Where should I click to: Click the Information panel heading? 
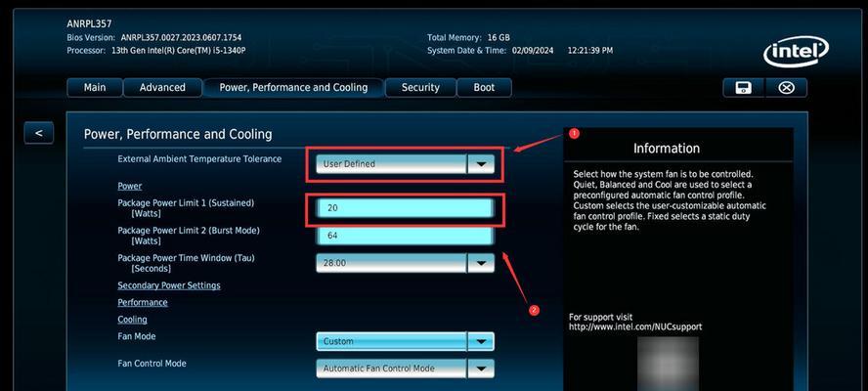click(667, 149)
